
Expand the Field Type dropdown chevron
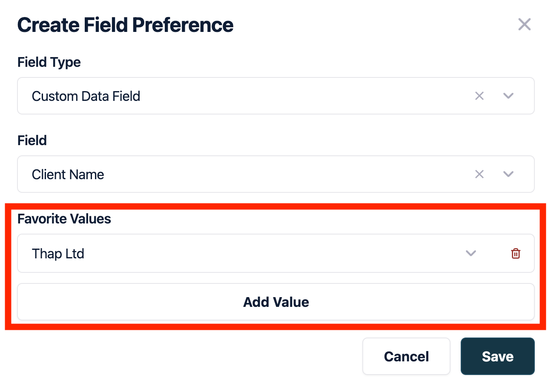(508, 96)
